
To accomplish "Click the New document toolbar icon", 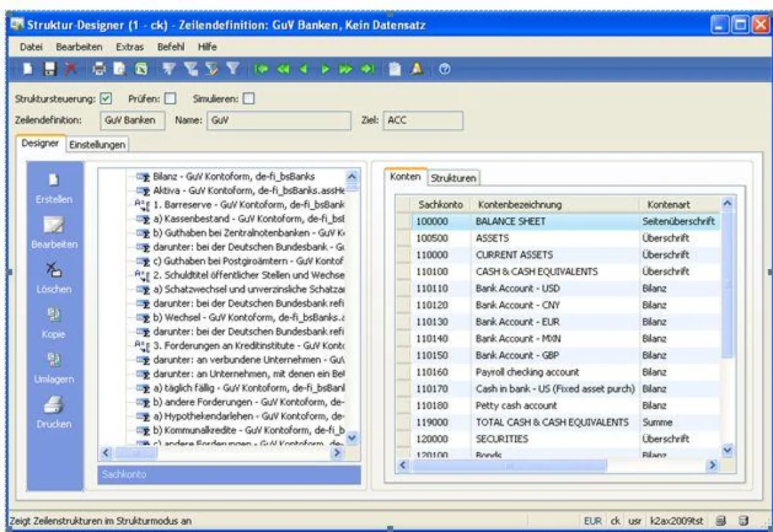I will click(x=28, y=69).
